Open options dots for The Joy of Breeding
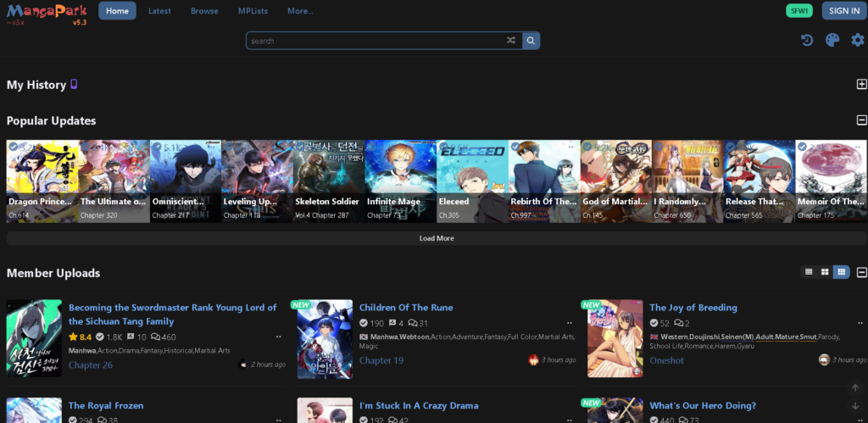Viewport: 868px width, 423px height. (x=860, y=323)
